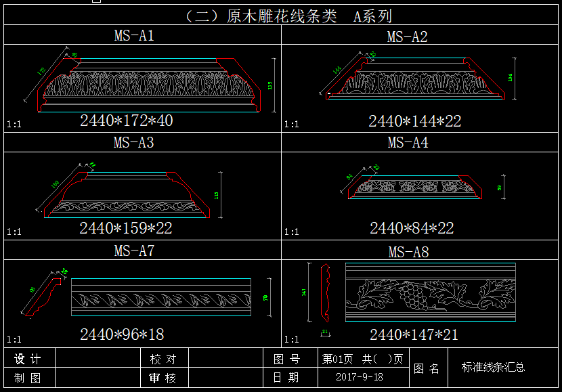Click the green '84' dimension on MS-A4

pyautogui.click(x=349, y=177)
